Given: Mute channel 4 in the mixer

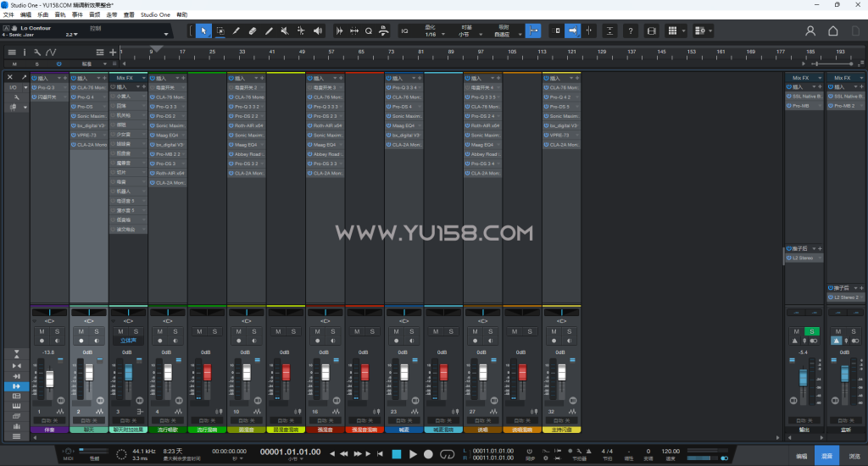Looking at the screenshot, I should pos(160,331).
